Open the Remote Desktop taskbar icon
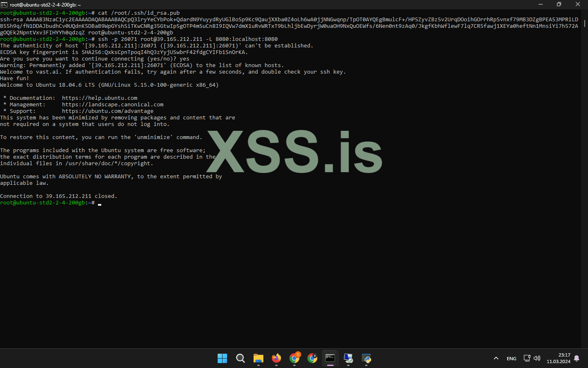This screenshot has width=588, height=368. 348,359
